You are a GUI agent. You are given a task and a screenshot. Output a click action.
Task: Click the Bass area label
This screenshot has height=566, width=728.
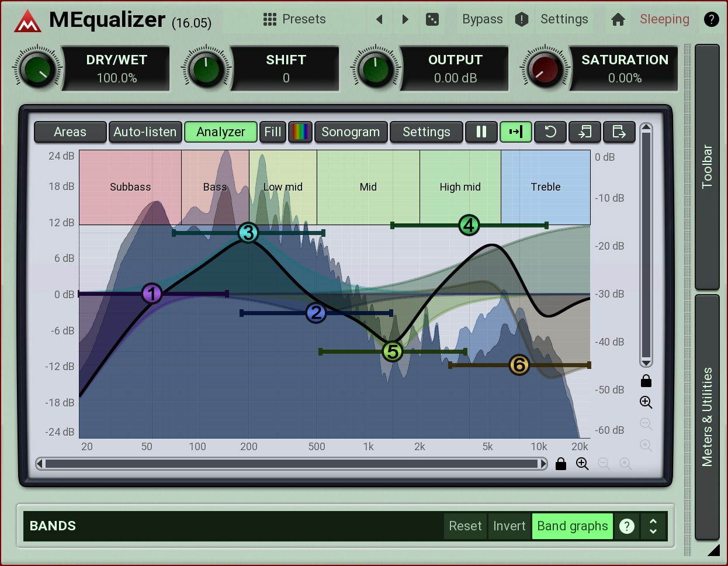coord(215,187)
